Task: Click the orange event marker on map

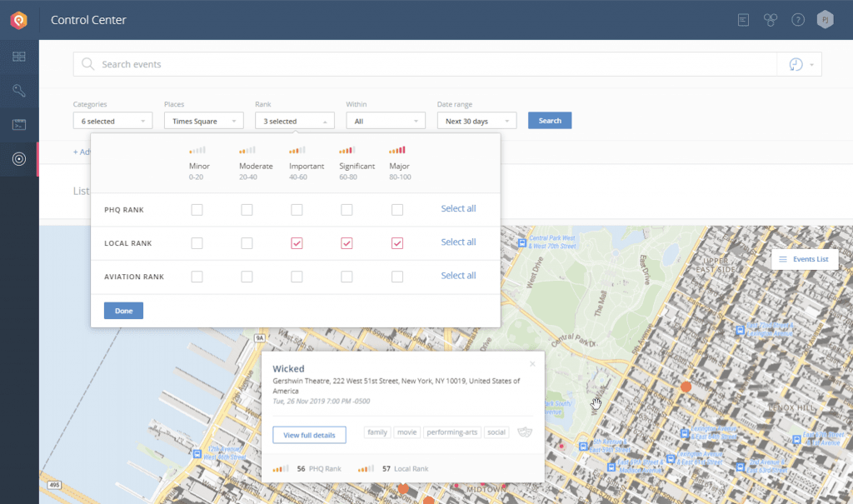Action: coord(686,387)
